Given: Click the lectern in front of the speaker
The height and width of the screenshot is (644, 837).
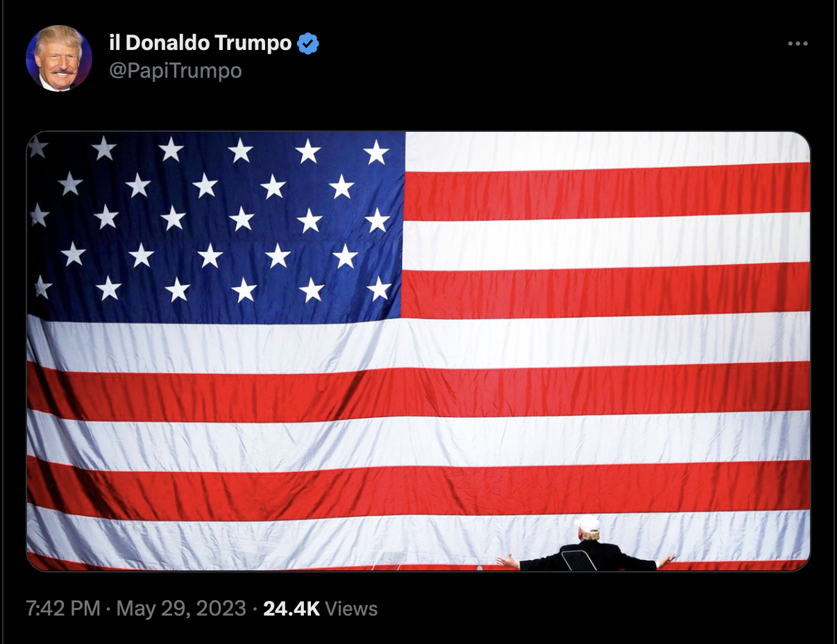Looking at the screenshot, I should (x=579, y=560).
